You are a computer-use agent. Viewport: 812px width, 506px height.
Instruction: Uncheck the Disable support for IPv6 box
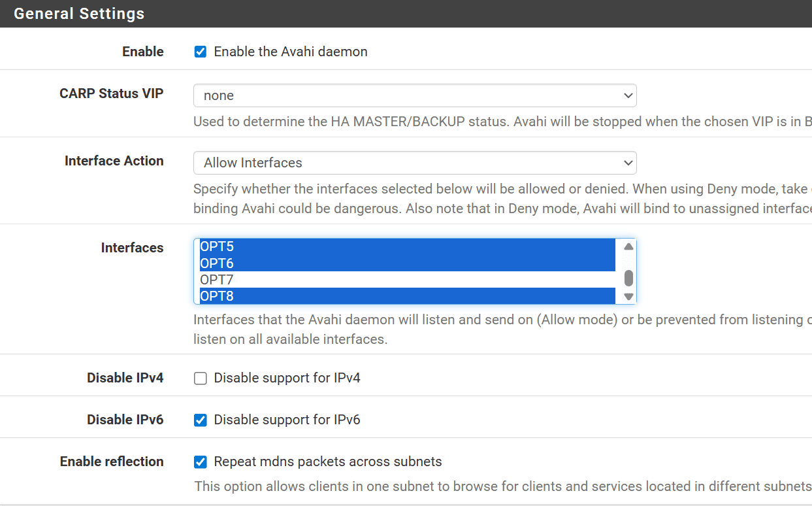pyautogui.click(x=201, y=420)
